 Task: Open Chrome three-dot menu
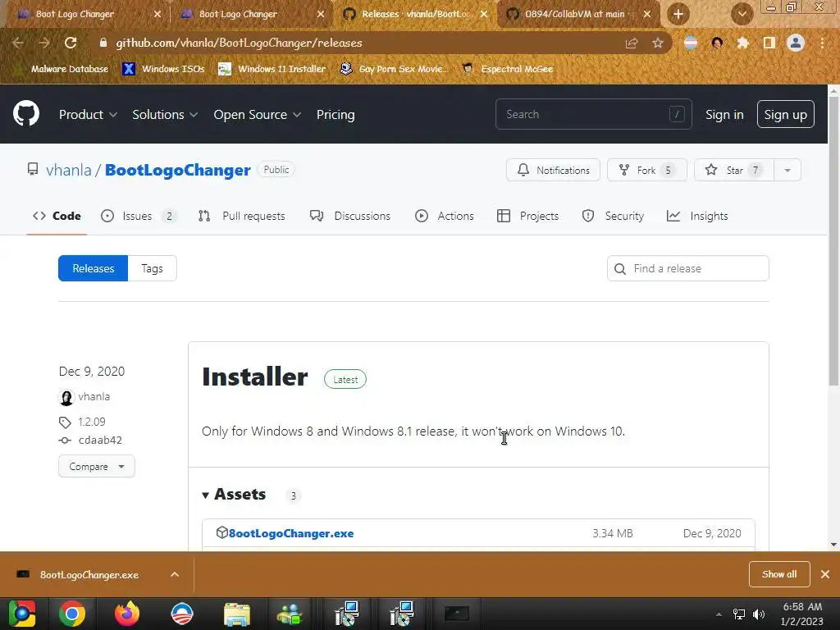click(x=822, y=43)
